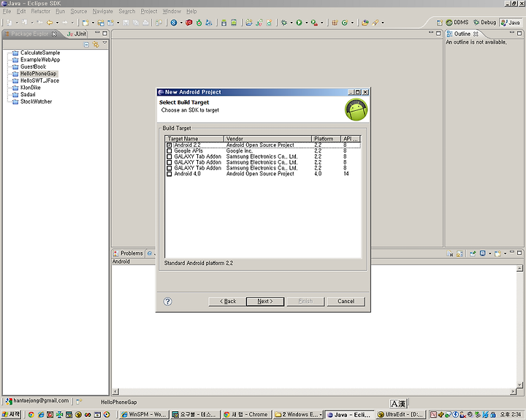Click the Open Type toolbar icon
526x420 pixels.
pyautogui.click(x=365, y=23)
